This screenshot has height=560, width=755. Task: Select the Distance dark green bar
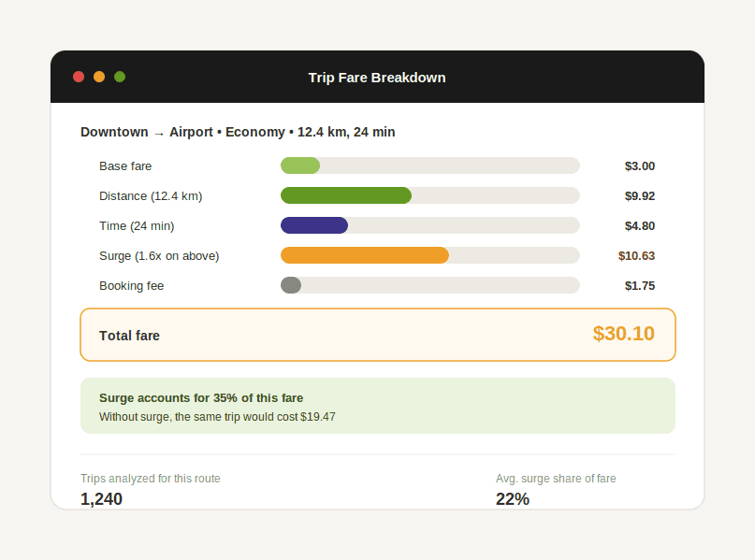pos(346,195)
